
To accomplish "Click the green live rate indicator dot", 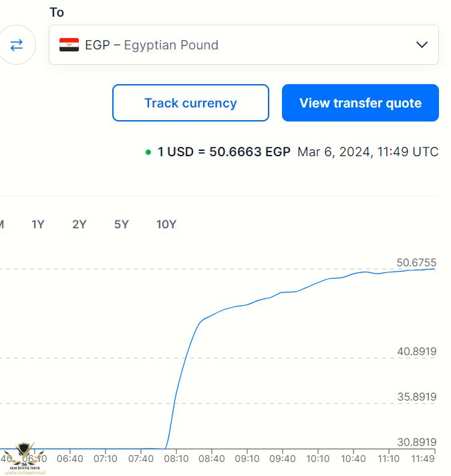I will coord(148,152).
